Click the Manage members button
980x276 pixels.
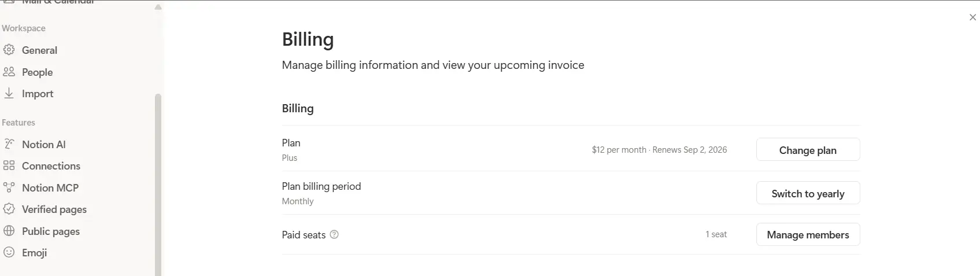click(x=808, y=234)
